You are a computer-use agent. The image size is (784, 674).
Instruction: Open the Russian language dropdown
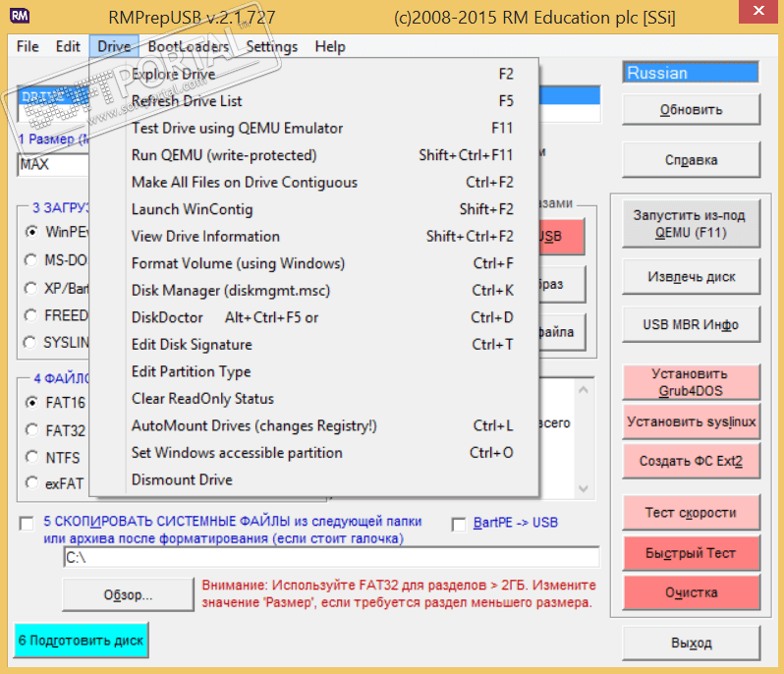[x=691, y=73]
